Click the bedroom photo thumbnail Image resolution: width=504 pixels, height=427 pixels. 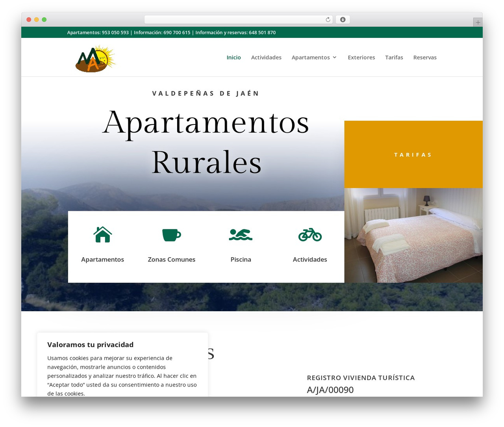pyautogui.click(x=413, y=236)
